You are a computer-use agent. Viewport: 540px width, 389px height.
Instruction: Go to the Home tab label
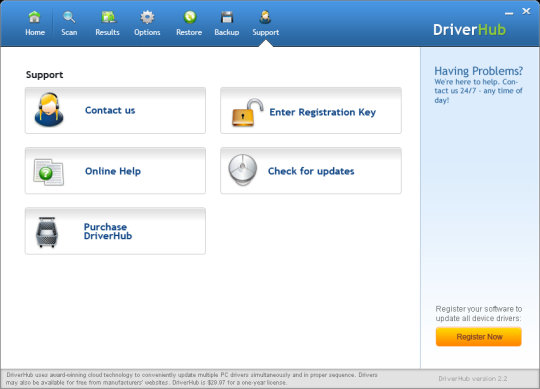35,32
